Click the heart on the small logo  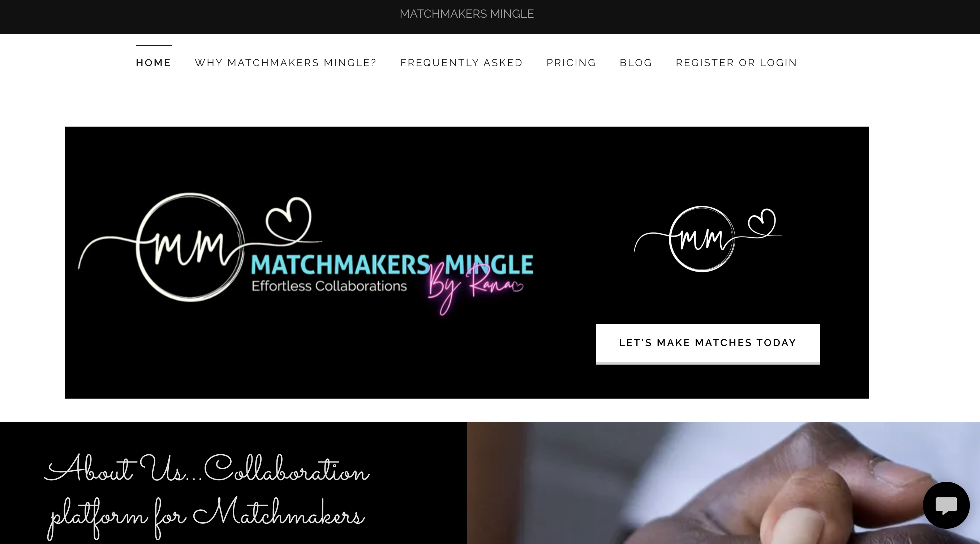click(762, 223)
